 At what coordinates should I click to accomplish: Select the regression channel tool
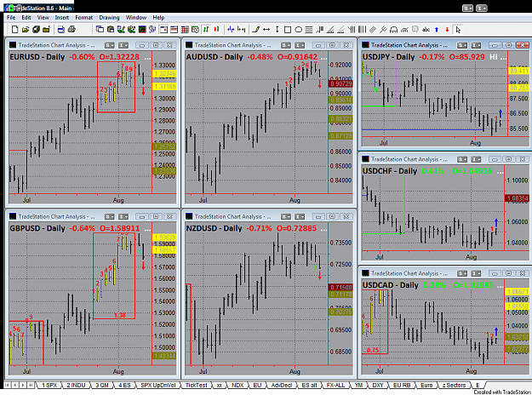(383, 30)
